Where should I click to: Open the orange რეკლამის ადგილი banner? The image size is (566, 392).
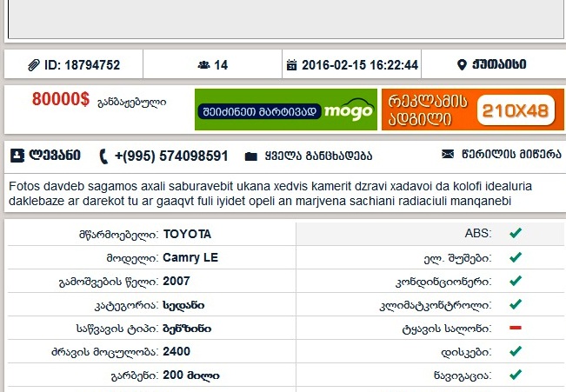[472, 110]
